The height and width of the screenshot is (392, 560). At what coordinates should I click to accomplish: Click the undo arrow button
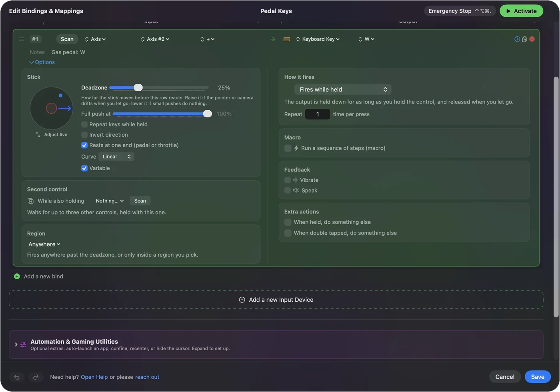17,377
